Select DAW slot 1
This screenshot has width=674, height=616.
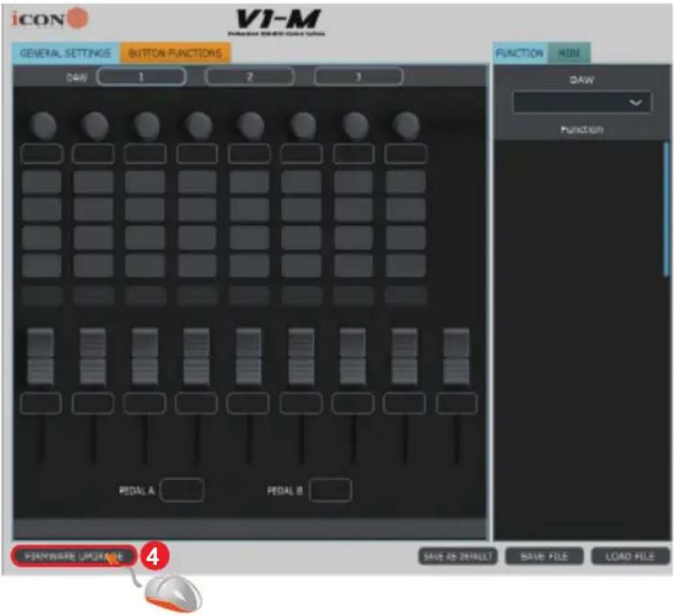pyautogui.click(x=141, y=77)
